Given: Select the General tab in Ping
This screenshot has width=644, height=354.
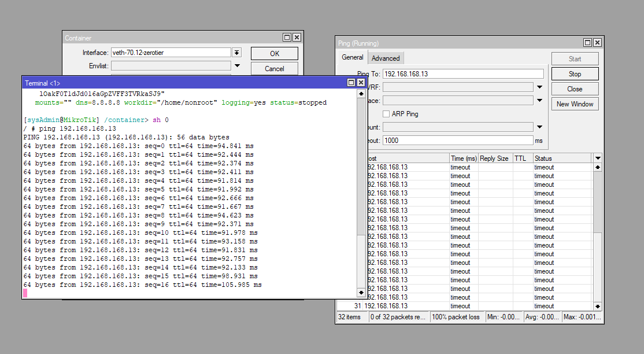Looking at the screenshot, I should pyautogui.click(x=353, y=57).
